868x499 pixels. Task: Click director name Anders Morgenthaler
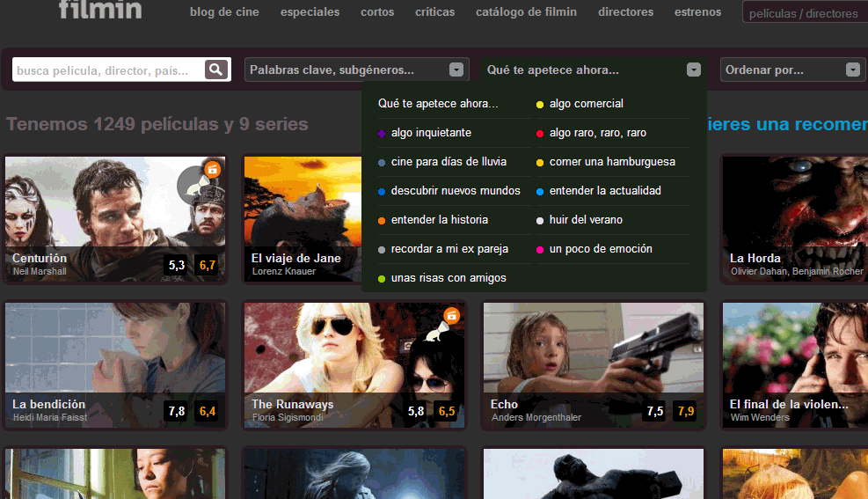(x=536, y=417)
